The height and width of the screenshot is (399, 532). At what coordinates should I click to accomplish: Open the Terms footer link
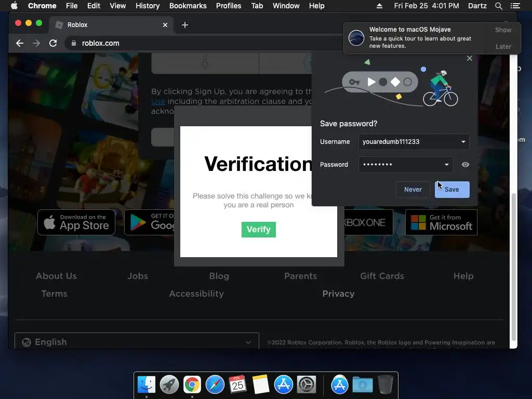[54, 294]
